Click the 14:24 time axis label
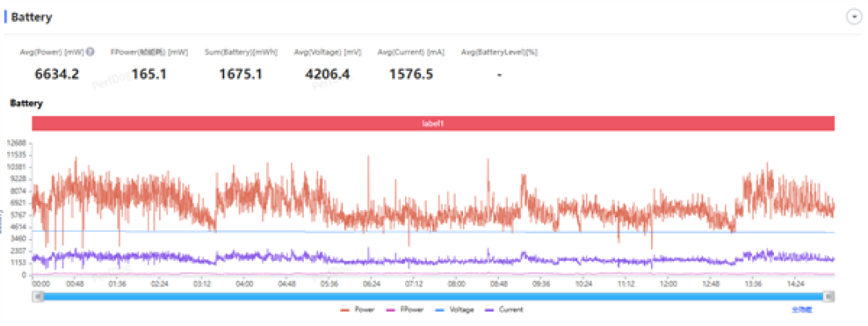The width and height of the screenshot is (868, 326). click(x=796, y=283)
